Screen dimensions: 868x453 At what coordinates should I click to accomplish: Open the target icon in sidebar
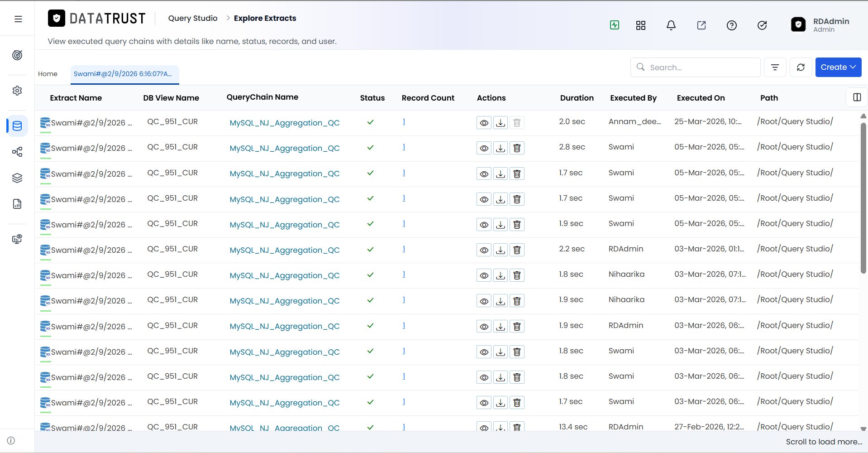pyautogui.click(x=17, y=55)
